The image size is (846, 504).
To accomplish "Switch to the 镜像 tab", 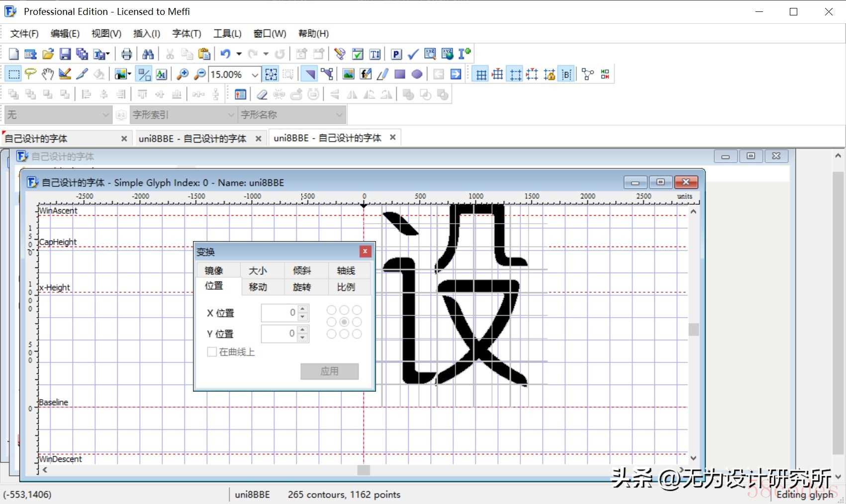I will (214, 270).
